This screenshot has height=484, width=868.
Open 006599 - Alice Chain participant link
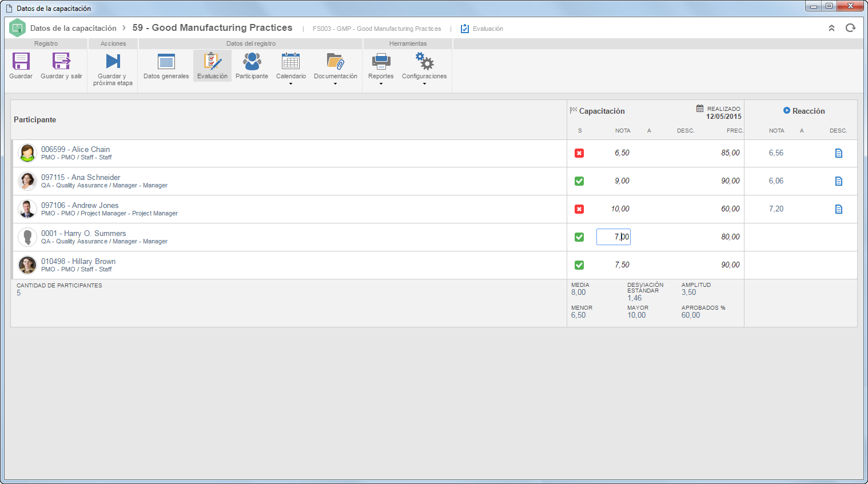tap(75, 149)
